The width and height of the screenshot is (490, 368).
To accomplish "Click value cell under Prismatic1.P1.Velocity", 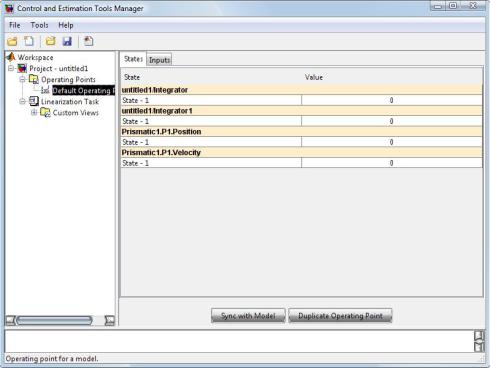I will [392, 163].
